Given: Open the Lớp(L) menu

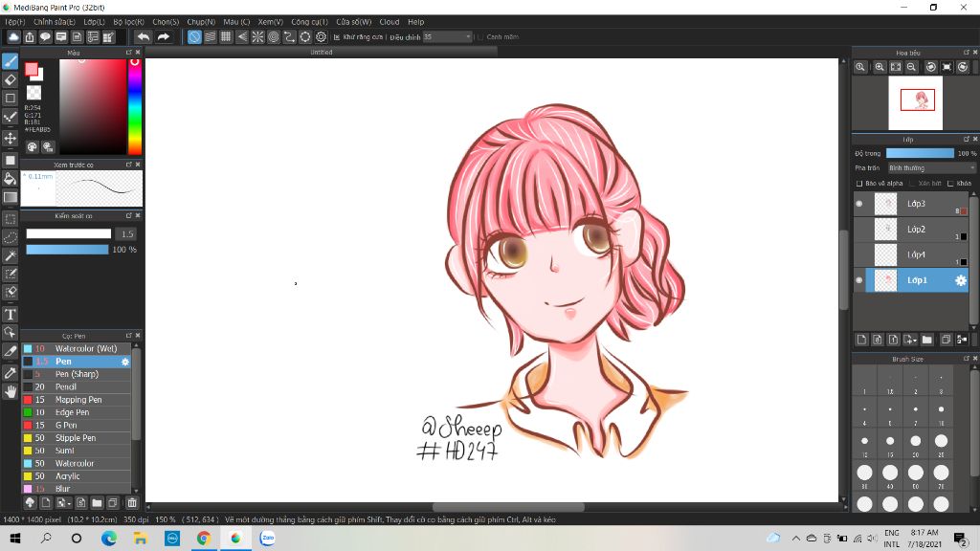Looking at the screenshot, I should click(x=95, y=22).
